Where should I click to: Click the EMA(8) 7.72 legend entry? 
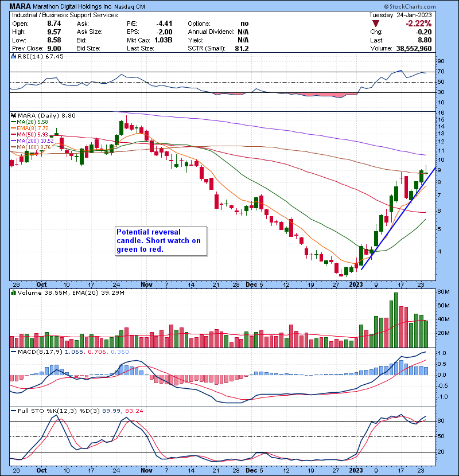[x=29, y=128]
